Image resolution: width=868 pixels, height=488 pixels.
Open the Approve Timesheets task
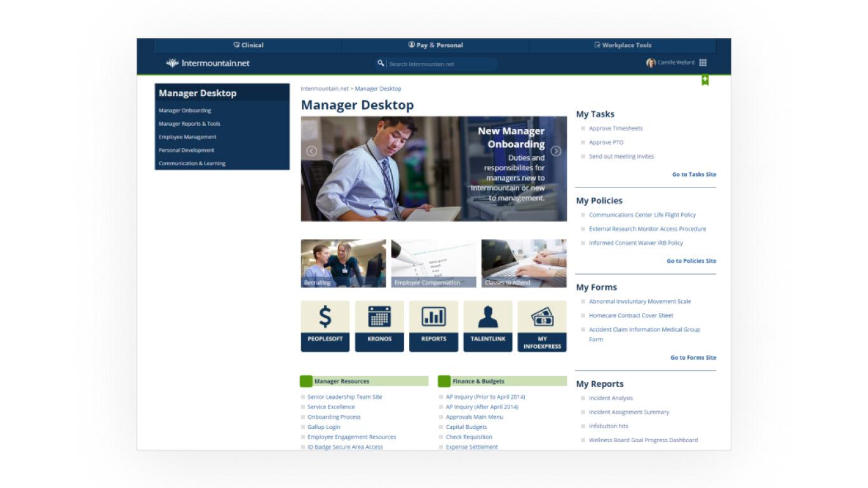(x=616, y=128)
